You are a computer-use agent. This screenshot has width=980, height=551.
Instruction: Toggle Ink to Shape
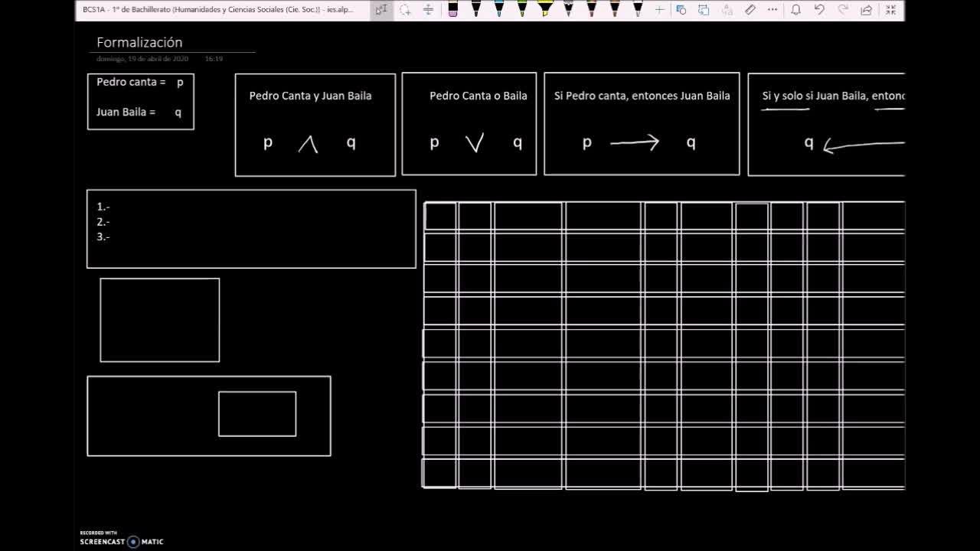(704, 10)
